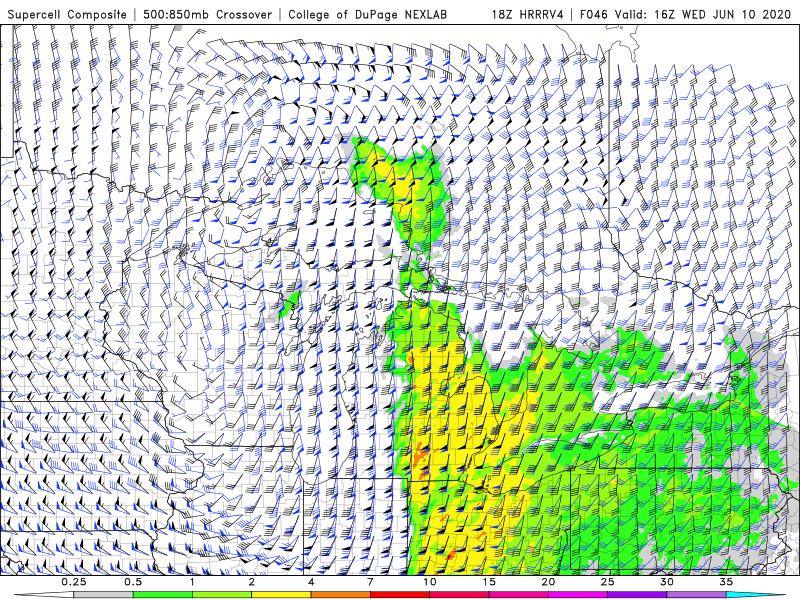Click the '30' legend value label

[x=667, y=582]
